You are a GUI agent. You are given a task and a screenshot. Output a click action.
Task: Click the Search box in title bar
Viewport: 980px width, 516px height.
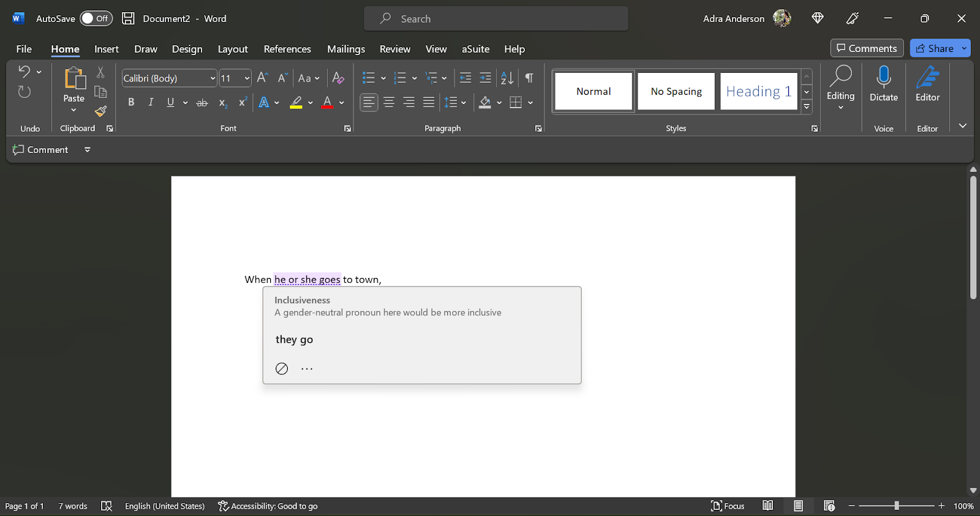pyautogui.click(x=496, y=18)
